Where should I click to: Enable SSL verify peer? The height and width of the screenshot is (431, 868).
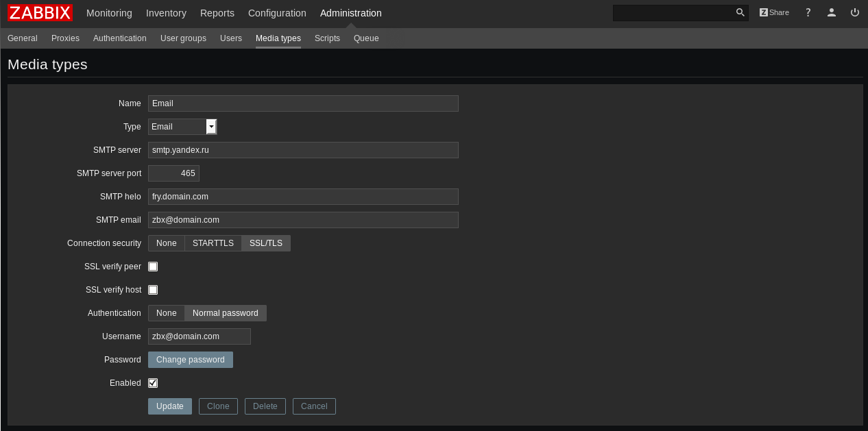click(x=153, y=267)
